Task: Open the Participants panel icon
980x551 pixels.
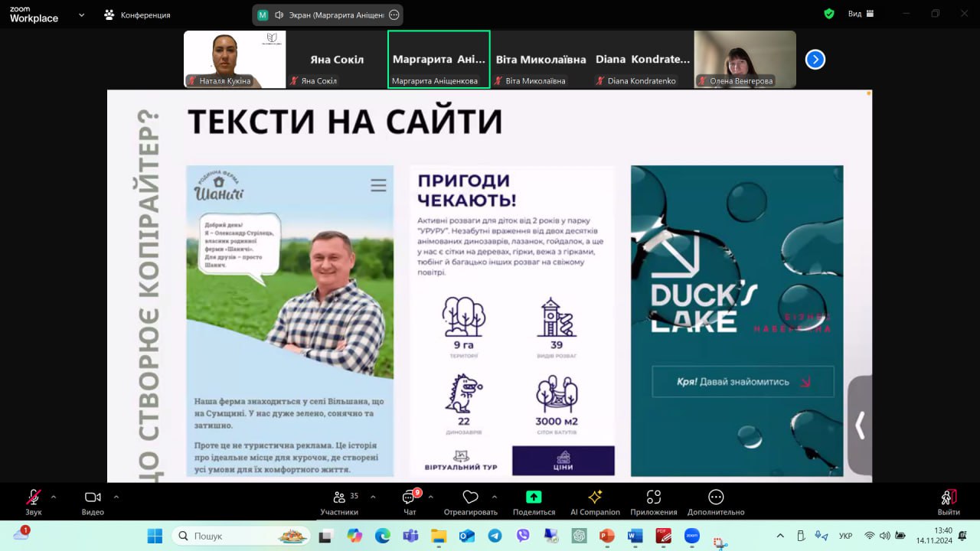Action: pyautogui.click(x=339, y=498)
